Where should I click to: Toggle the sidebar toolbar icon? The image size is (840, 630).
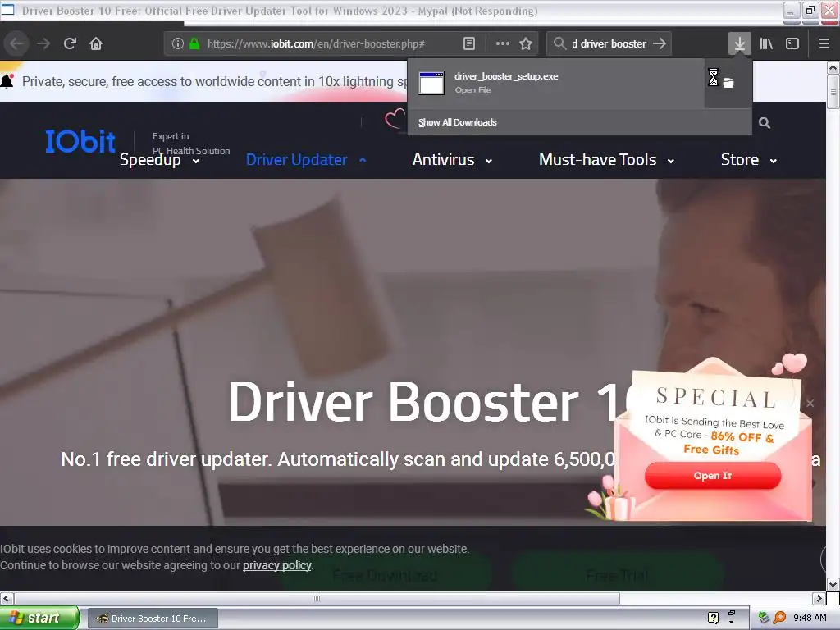pos(792,43)
